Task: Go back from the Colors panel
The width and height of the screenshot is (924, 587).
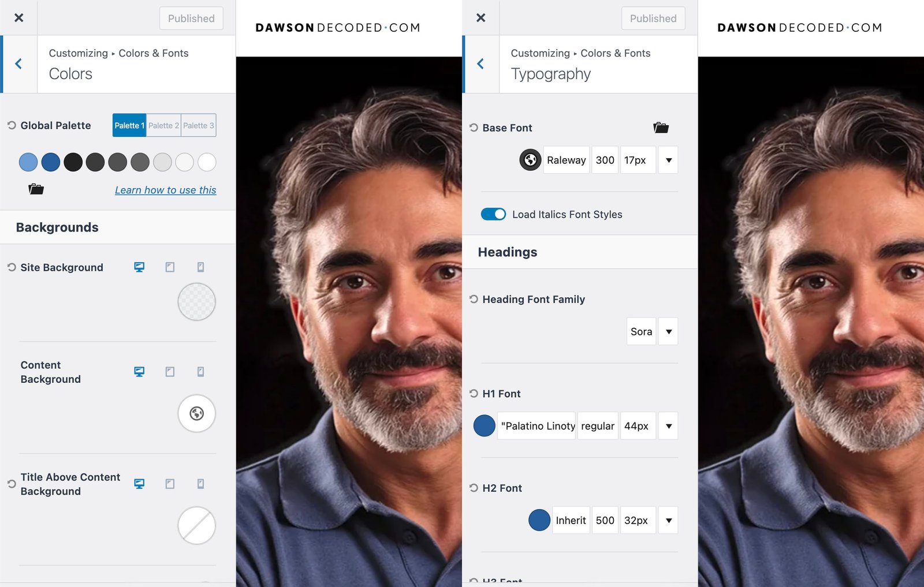Action: tap(18, 64)
